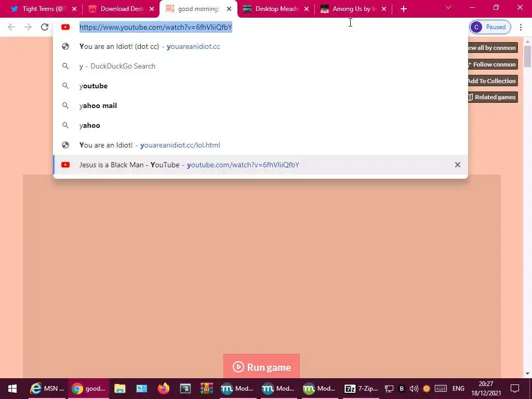532x399 pixels.
Task: Click the browser forward arrow
Action: tap(28, 27)
